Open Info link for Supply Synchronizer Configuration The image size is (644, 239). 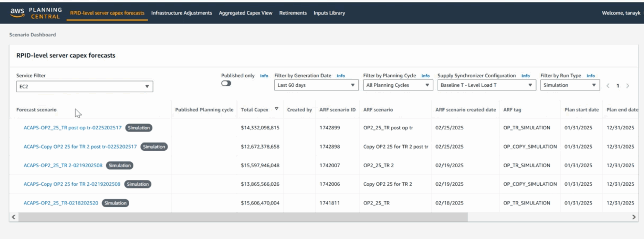(526, 76)
